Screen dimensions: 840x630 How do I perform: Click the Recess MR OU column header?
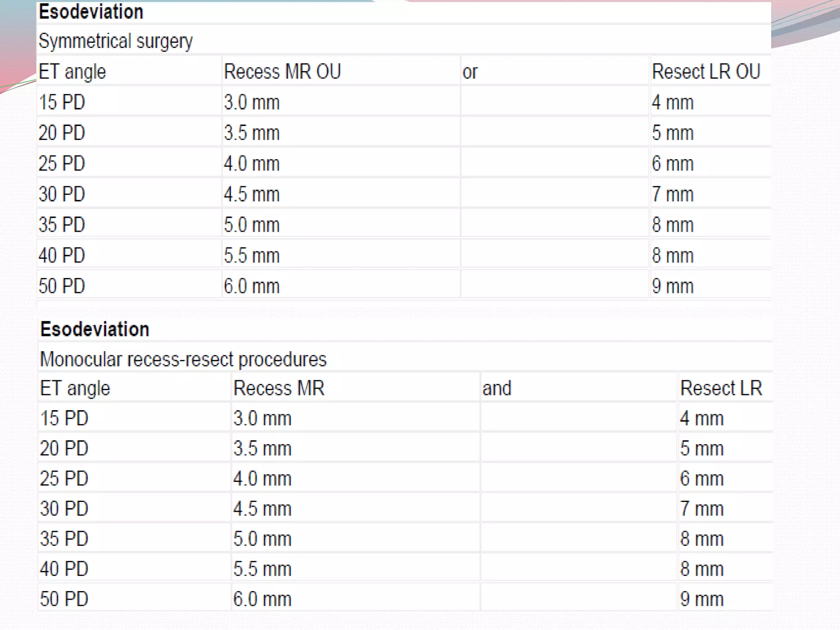pos(282,71)
